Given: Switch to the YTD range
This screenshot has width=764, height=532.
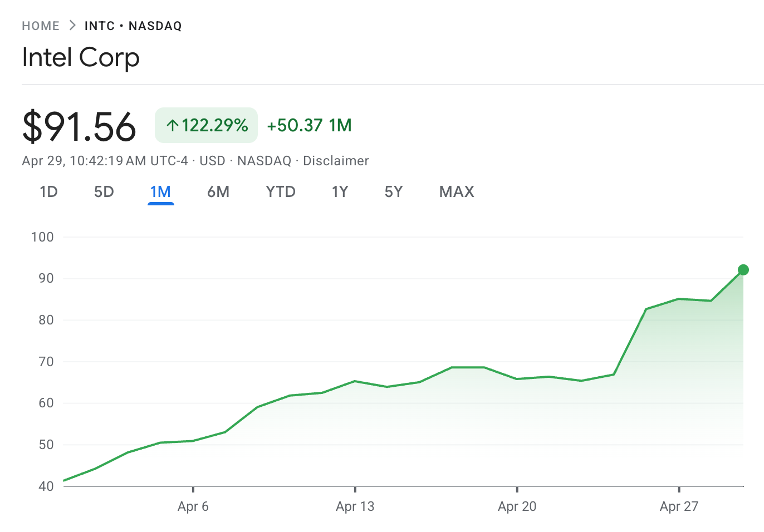Looking at the screenshot, I should click(x=281, y=192).
